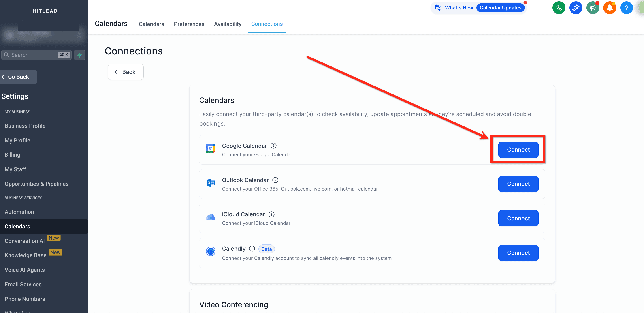Click the HITLEAD logo text

45,11
